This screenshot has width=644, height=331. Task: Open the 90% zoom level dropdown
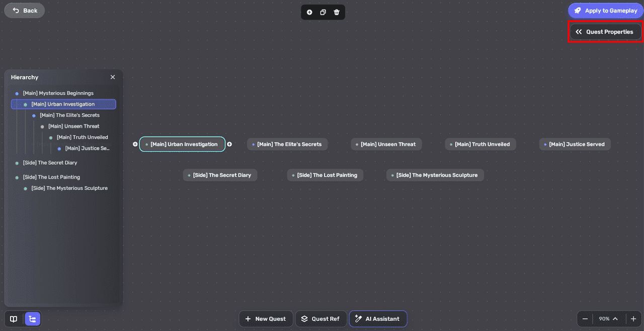(x=608, y=319)
